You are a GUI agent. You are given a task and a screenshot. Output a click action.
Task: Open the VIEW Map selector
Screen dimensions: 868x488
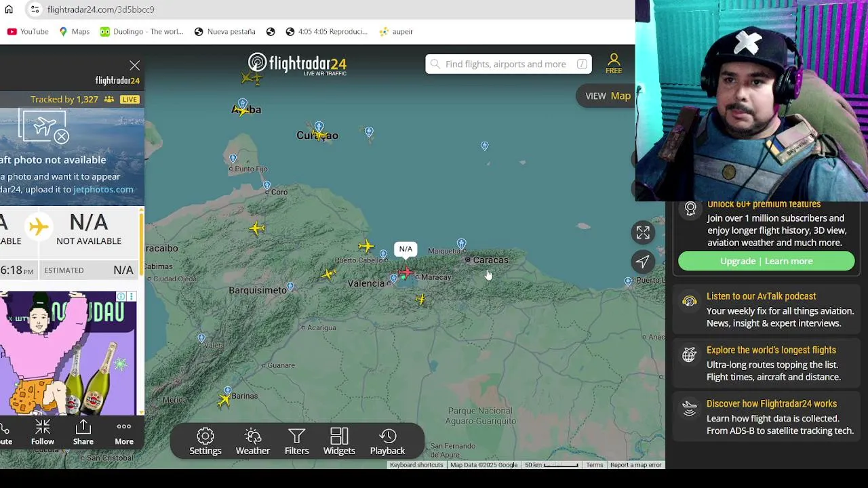point(608,96)
